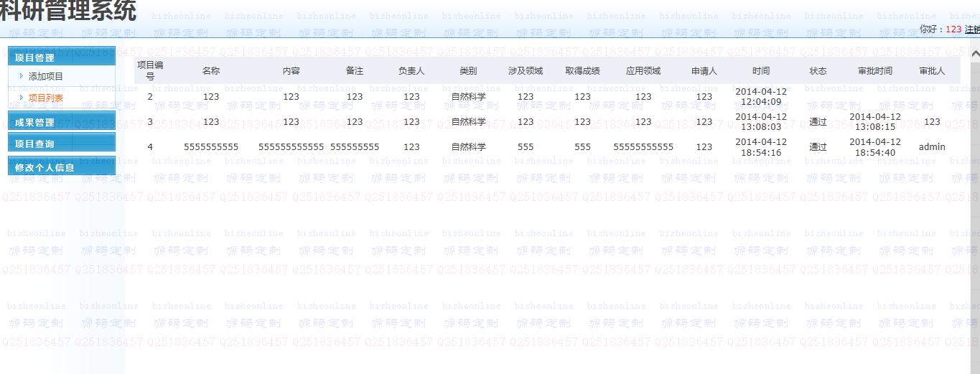Image resolution: width=980 pixels, height=374 pixels.
Task: Click the 类别 column header
Action: (468, 70)
